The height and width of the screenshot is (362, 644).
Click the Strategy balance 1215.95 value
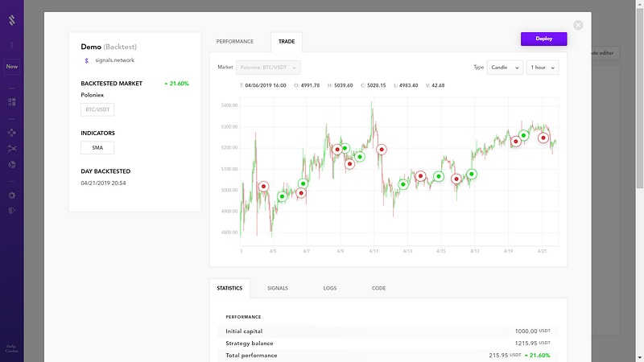pos(532,343)
